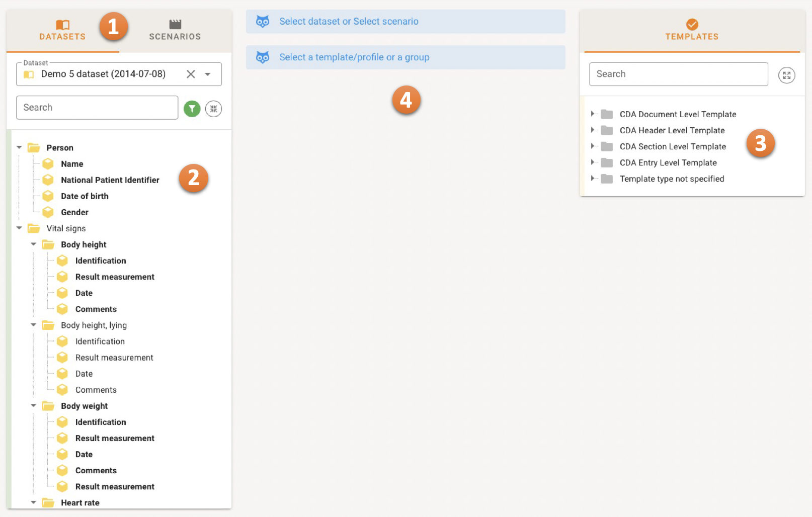This screenshot has height=517, width=812.
Task: Click the owl icon beside Select dataset
Action: click(x=263, y=22)
